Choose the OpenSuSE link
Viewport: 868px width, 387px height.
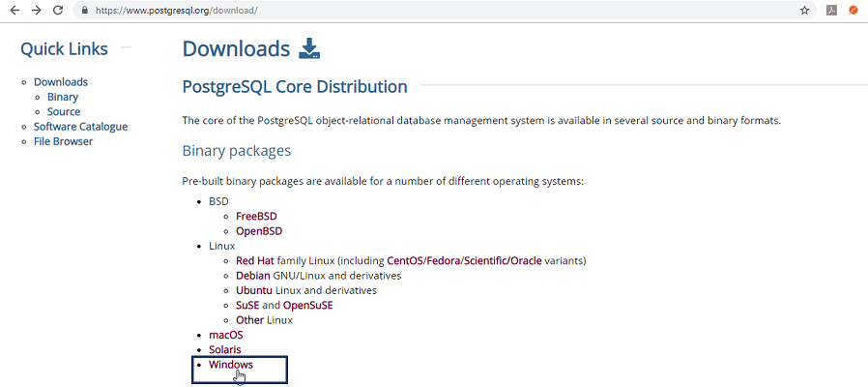tap(307, 306)
